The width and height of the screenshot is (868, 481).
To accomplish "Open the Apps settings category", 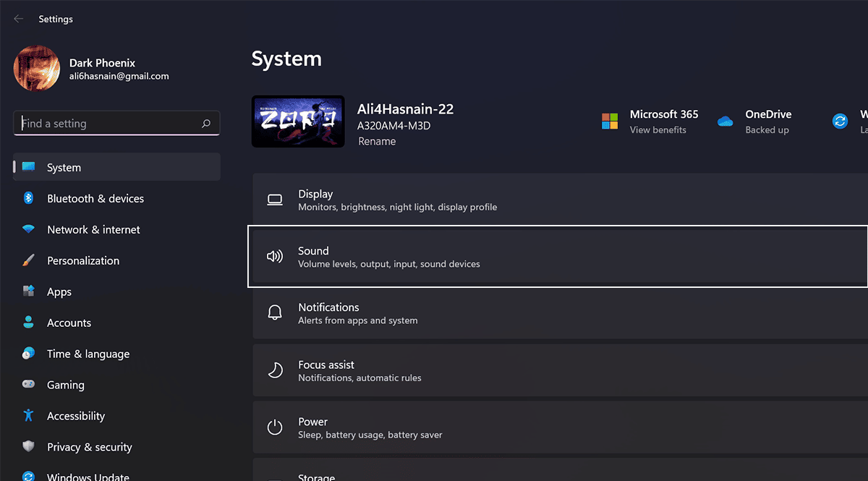I will (x=59, y=291).
